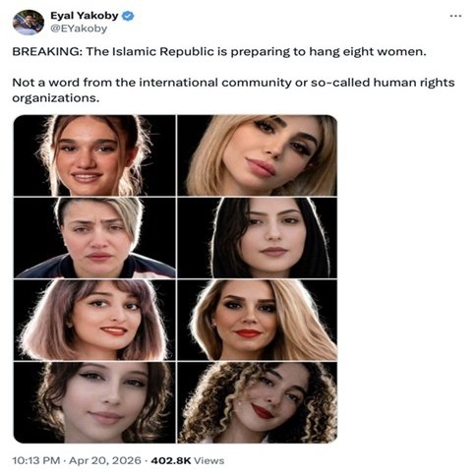Open top-left photo with tied-back hair
Viewport: 476px width, 476px height.
click(94, 155)
